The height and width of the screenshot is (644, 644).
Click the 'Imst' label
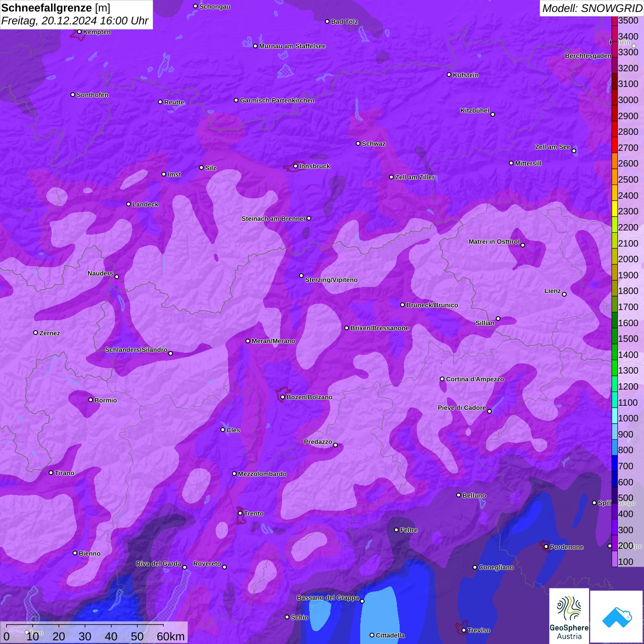point(174,174)
